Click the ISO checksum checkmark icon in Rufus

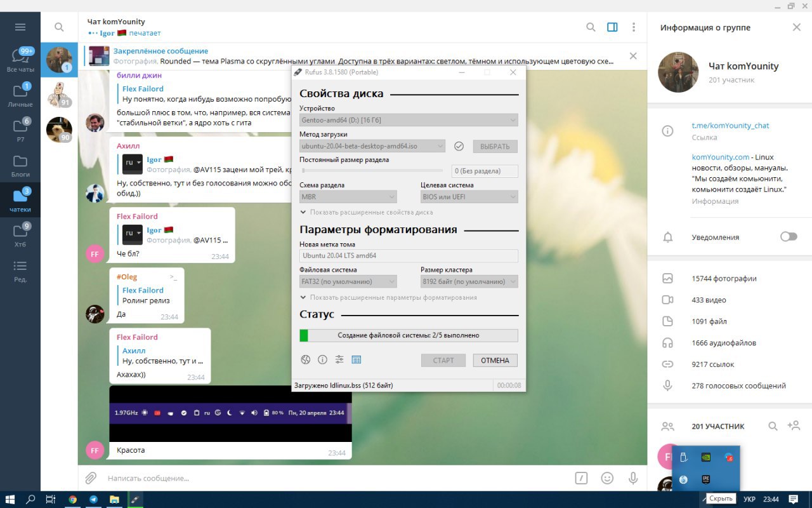coord(459,147)
